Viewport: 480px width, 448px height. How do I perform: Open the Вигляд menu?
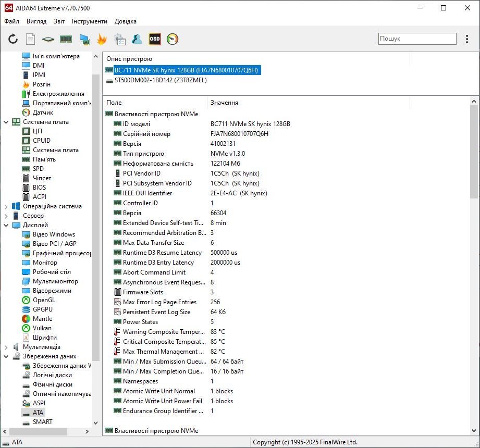36,21
